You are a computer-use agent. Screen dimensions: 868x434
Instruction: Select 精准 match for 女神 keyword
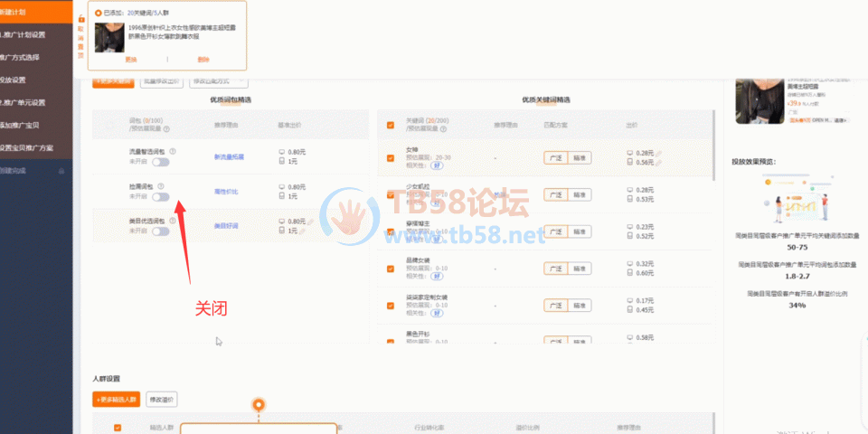580,157
